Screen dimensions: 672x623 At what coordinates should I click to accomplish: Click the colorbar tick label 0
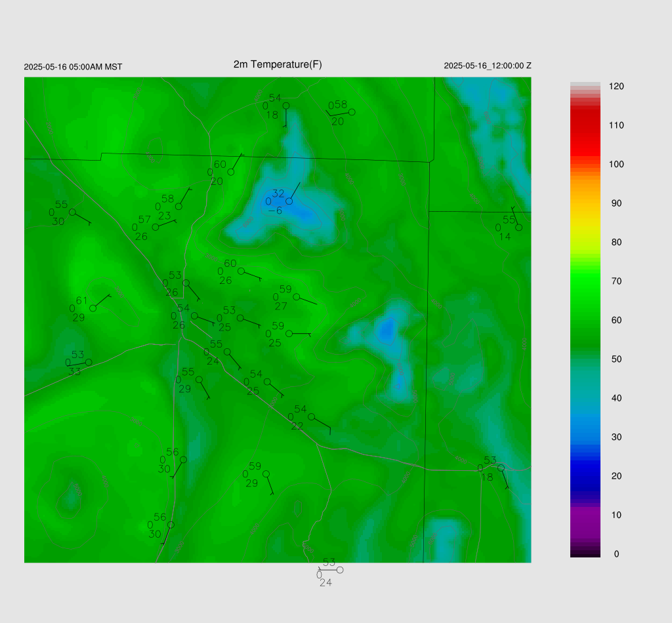pos(616,553)
